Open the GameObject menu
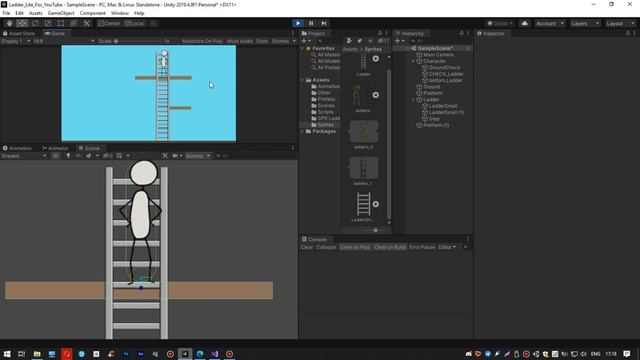 click(61, 13)
